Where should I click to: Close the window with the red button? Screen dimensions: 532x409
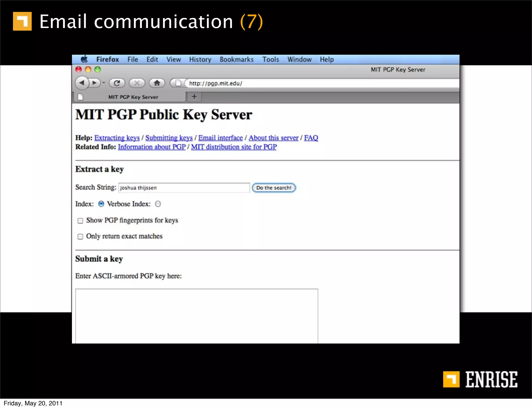click(x=78, y=69)
